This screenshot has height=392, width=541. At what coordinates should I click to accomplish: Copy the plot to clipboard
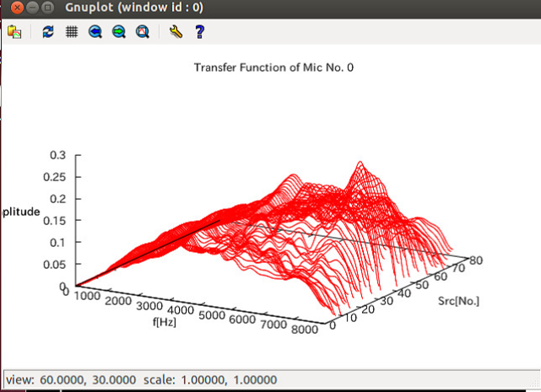coord(14,32)
